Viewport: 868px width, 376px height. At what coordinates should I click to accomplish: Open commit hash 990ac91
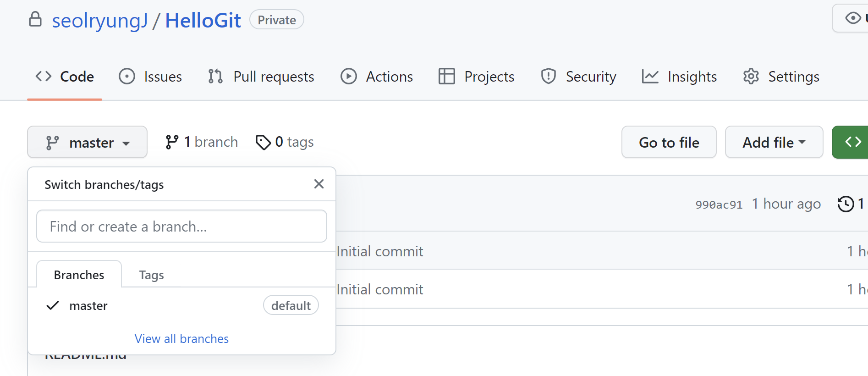(x=719, y=205)
